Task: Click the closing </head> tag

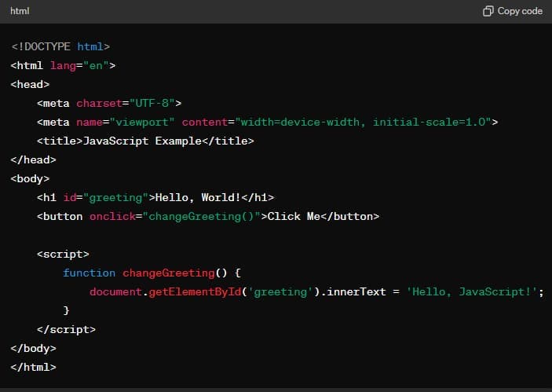Action: pos(34,160)
